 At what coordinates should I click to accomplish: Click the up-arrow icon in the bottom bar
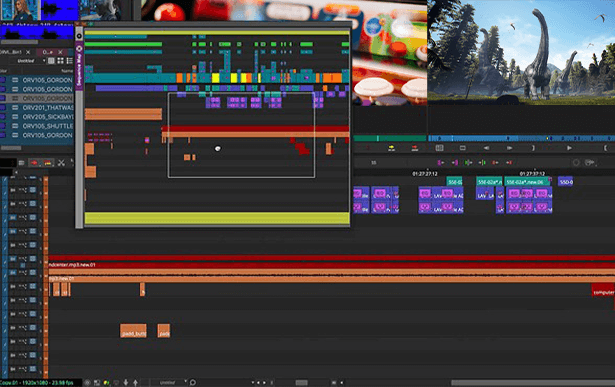pos(135,382)
